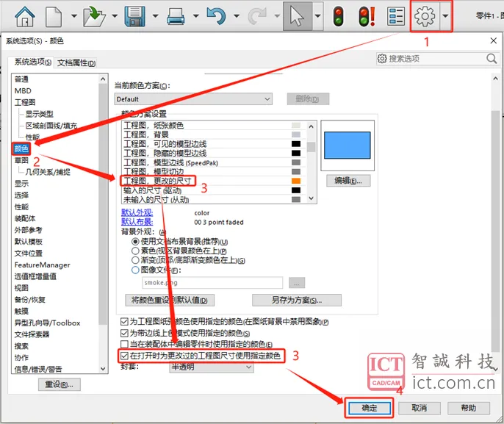Viewport: 504px width, 424px height.
Task: Select 文件位置 in the options tree
Action: (28, 254)
